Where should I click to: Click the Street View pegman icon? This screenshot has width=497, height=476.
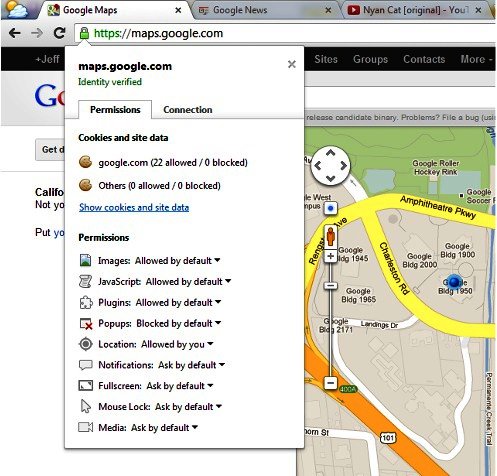pyautogui.click(x=330, y=236)
